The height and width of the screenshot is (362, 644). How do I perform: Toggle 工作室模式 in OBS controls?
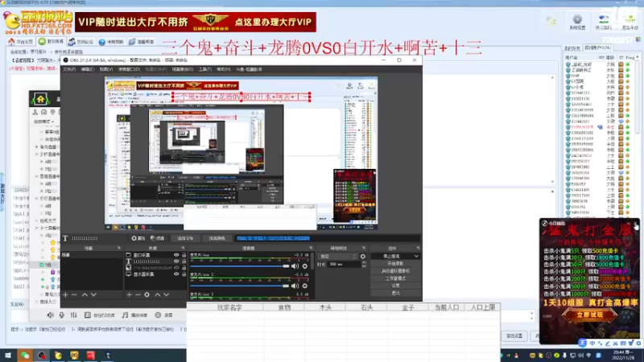click(x=395, y=278)
